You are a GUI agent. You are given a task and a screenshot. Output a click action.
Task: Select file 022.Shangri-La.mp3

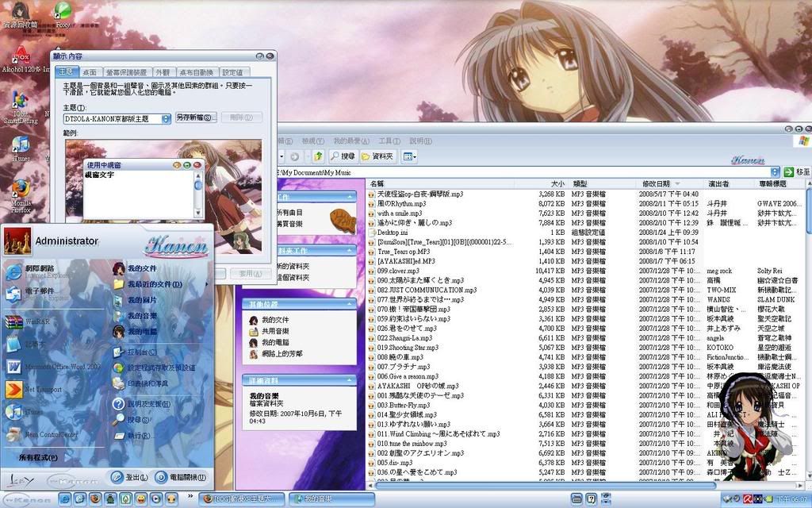tap(404, 338)
